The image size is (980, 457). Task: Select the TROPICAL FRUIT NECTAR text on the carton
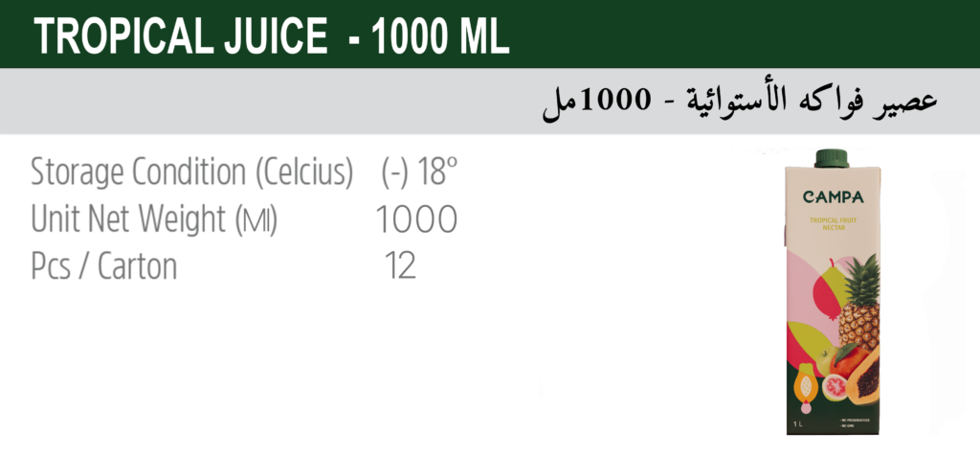[x=834, y=223]
